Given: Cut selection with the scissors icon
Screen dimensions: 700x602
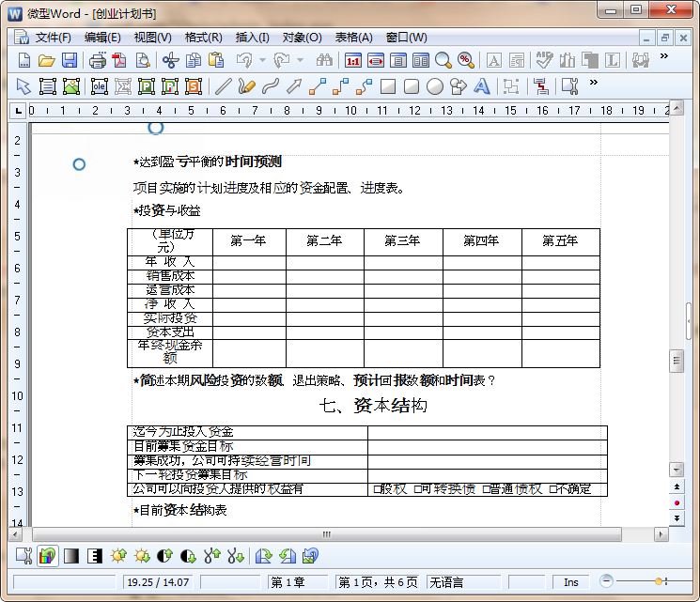Looking at the screenshot, I should click(x=170, y=60).
